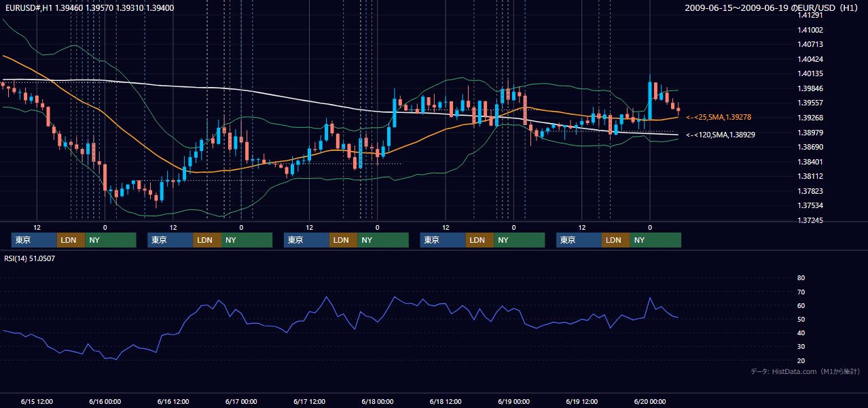This screenshot has width=868, height=408.
Task: Click the 6/19 12:00 time axis label
Action: [x=582, y=402]
